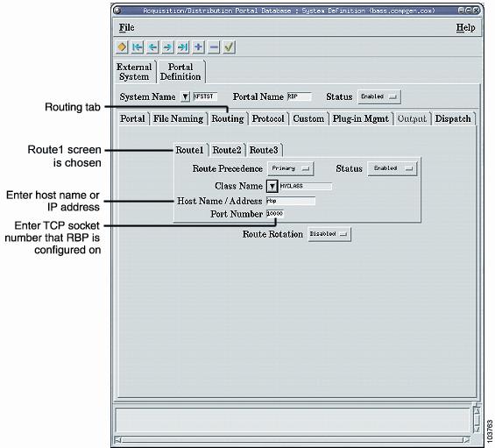This screenshot has width=495, height=448.
Task: Remove record with minus icon
Action: pyautogui.click(x=214, y=47)
